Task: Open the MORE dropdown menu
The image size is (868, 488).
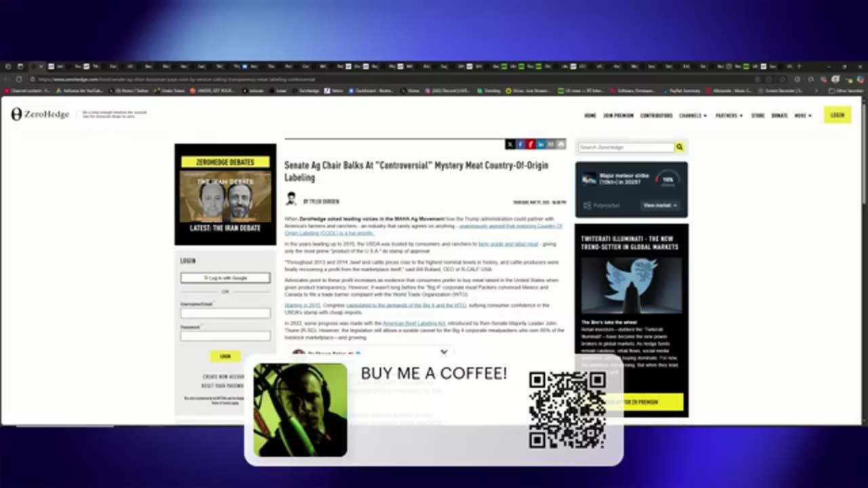Action: pos(803,115)
